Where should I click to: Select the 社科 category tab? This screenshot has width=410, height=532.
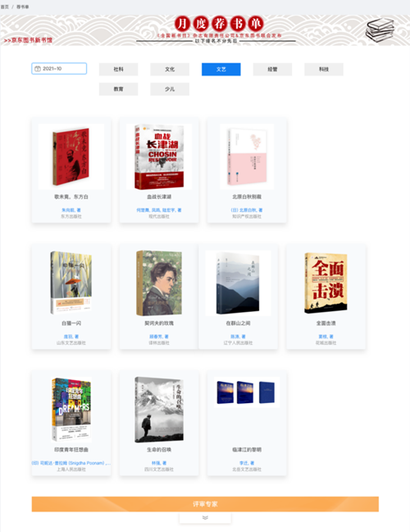119,69
